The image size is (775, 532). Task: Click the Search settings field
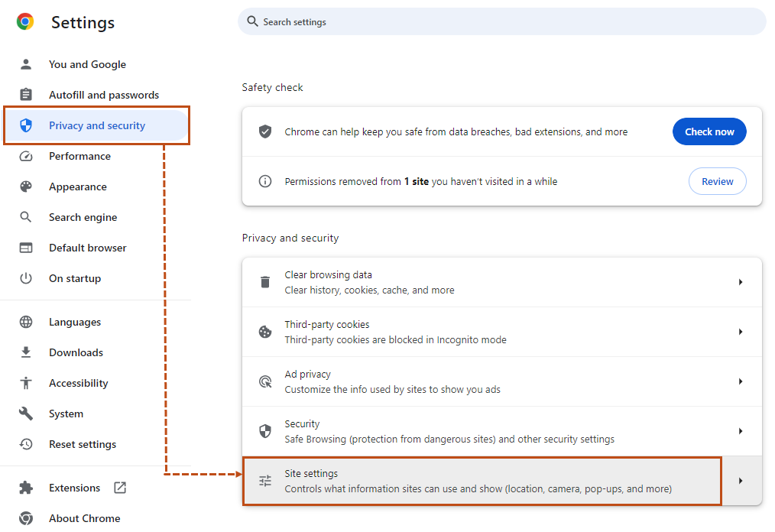pyautogui.click(x=502, y=21)
